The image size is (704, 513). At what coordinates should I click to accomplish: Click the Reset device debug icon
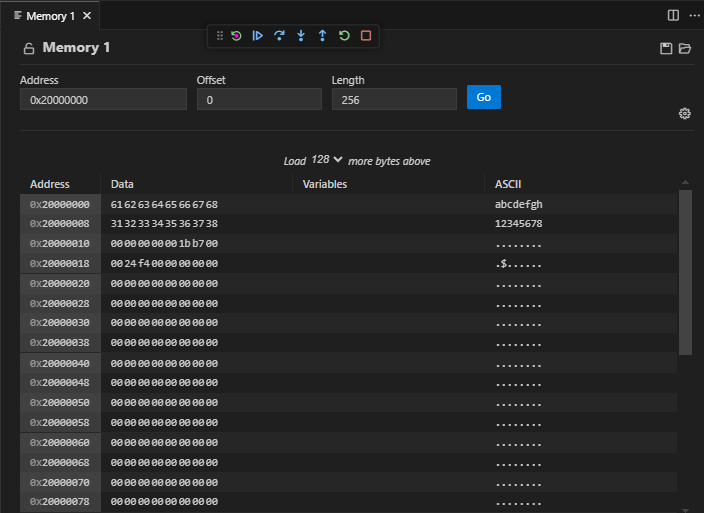(x=236, y=35)
